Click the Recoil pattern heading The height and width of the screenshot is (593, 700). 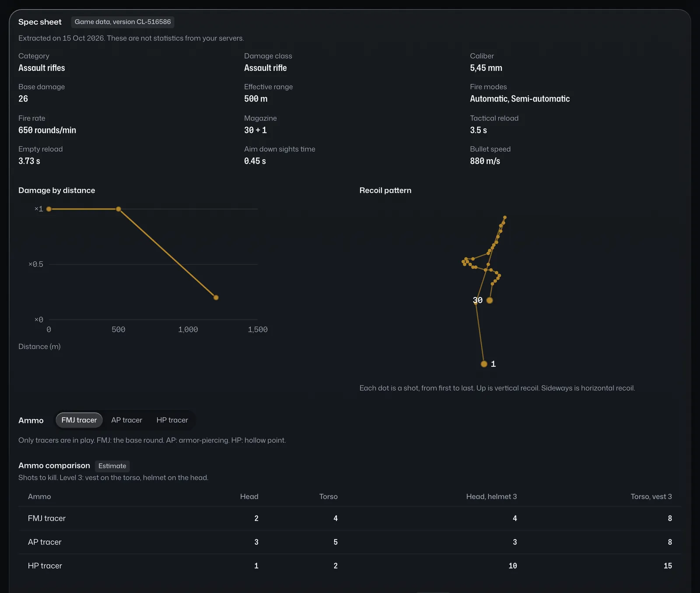(385, 190)
